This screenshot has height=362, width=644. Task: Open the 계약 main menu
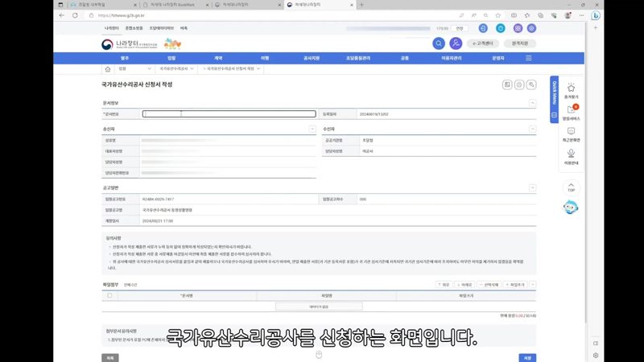coord(218,58)
